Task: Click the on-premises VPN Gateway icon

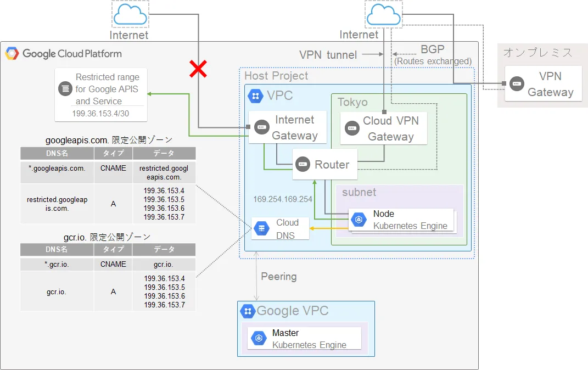Action: point(517,83)
